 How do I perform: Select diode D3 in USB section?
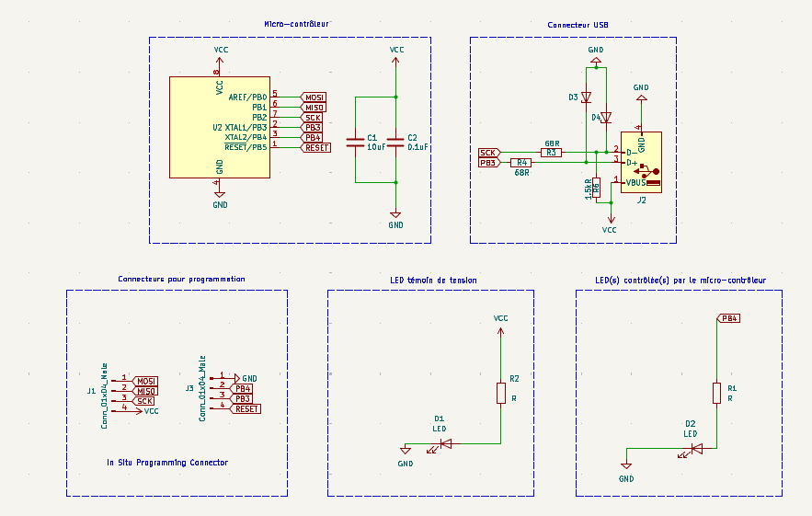586,97
